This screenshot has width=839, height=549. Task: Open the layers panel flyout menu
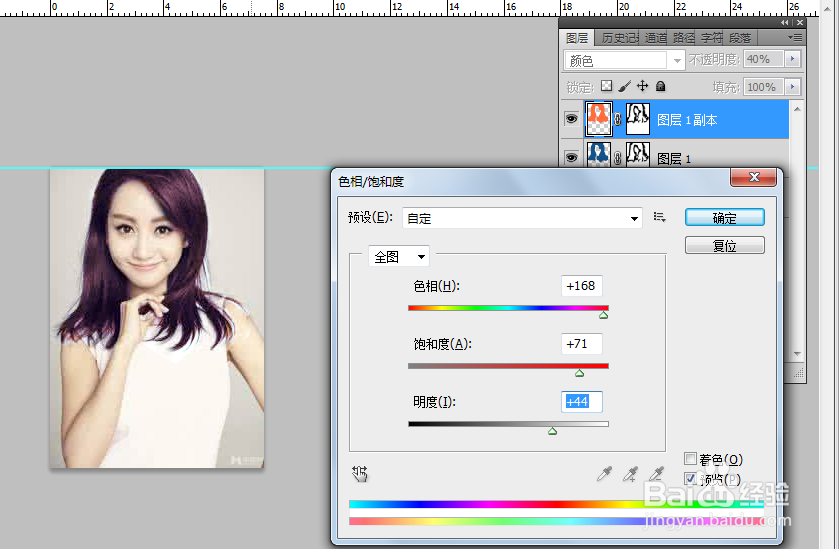tap(795, 37)
